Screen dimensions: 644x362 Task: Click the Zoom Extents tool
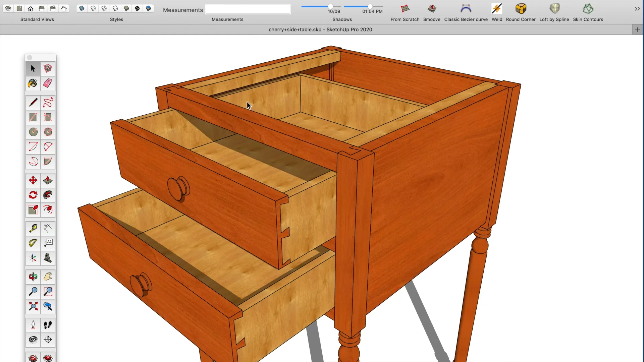pyautogui.click(x=33, y=306)
